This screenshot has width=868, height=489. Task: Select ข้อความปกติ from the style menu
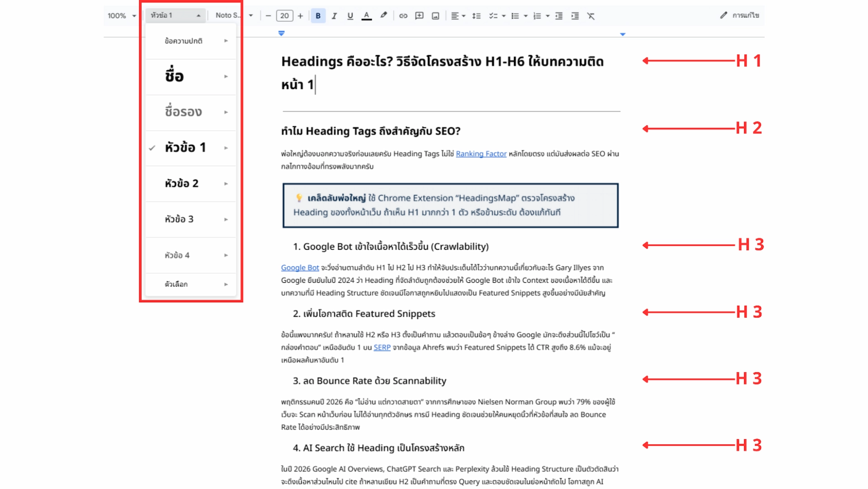click(191, 41)
